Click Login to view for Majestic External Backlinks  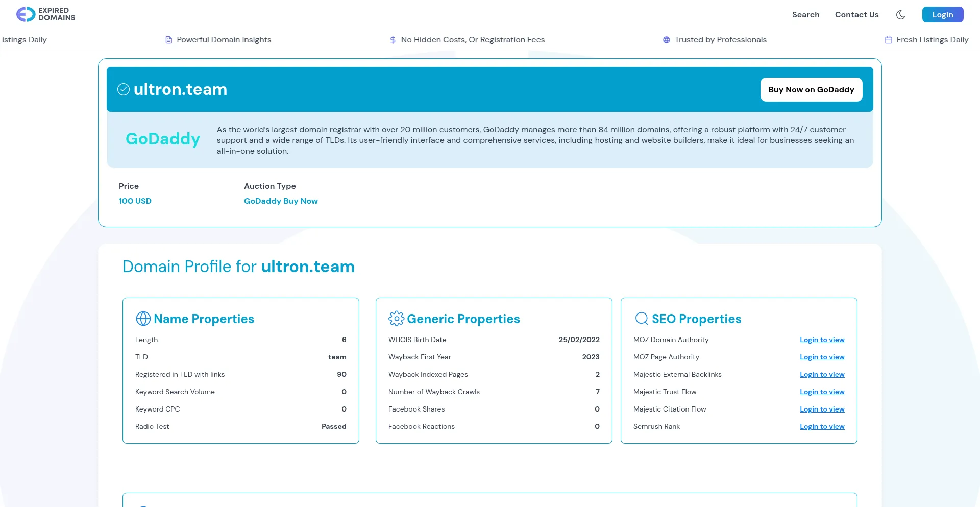pyautogui.click(x=822, y=374)
